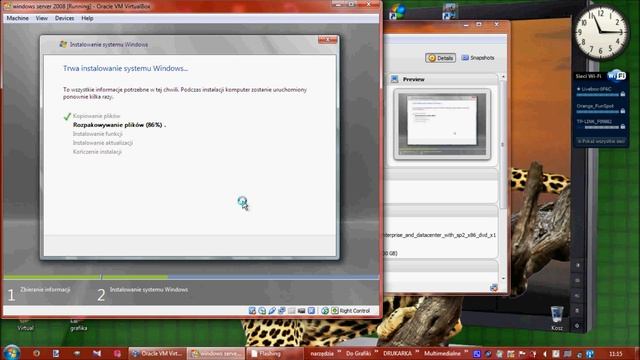Launch Firefox from the quick launch bar
The height and width of the screenshot is (360, 640).
(x=36, y=353)
